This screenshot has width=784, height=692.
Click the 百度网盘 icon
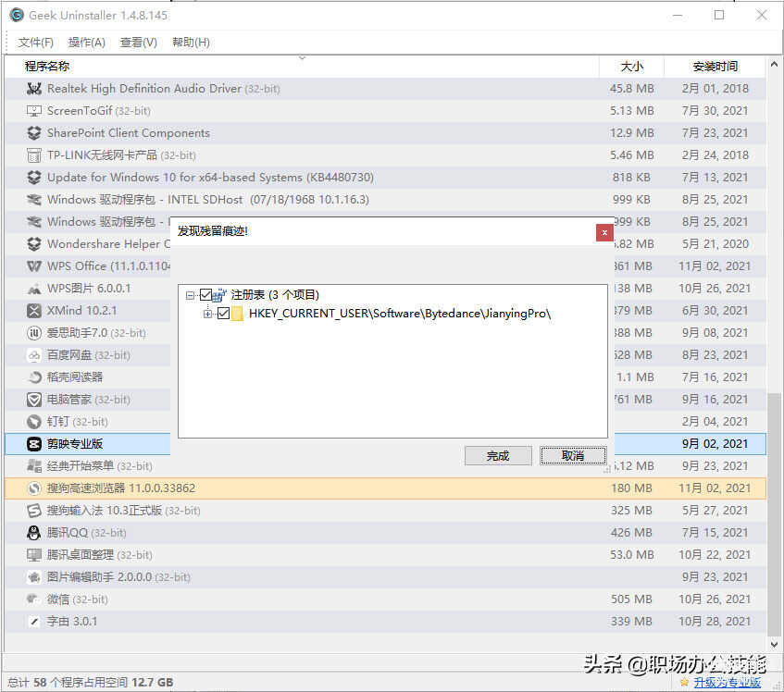point(34,355)
